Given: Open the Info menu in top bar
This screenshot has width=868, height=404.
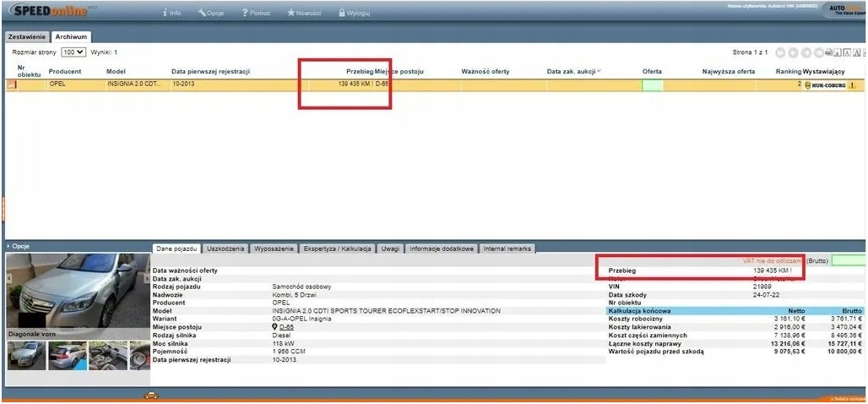Looking at the screenshot, I should [x=171, y=14].
